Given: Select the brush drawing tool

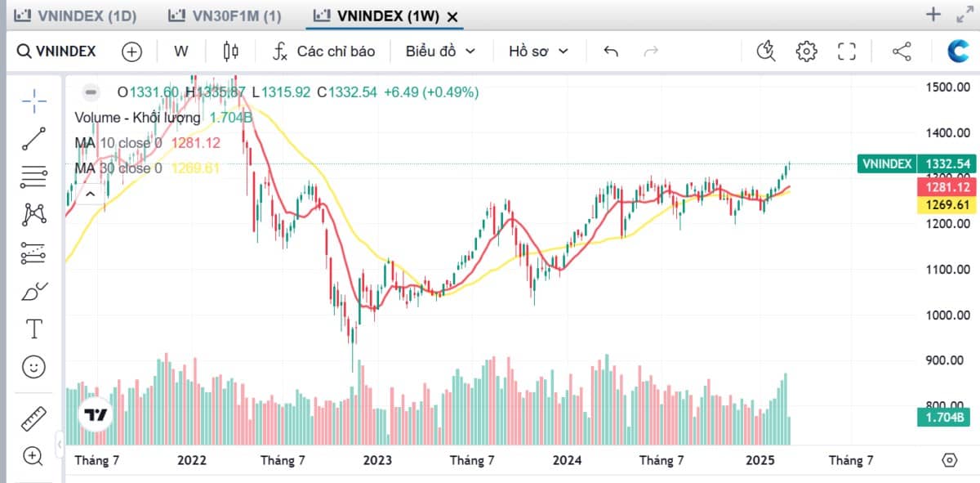Looking at the screenshot, I should point(33,291).
